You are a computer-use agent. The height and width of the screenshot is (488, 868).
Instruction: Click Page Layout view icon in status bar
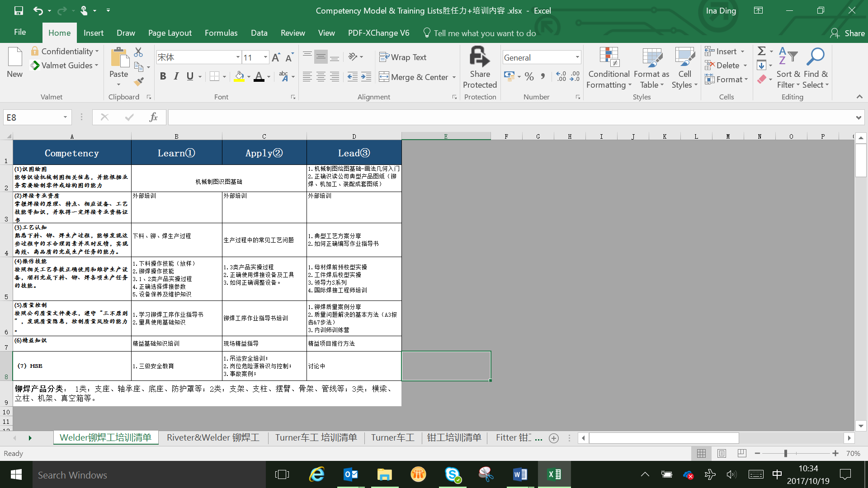tap(722, 453)
